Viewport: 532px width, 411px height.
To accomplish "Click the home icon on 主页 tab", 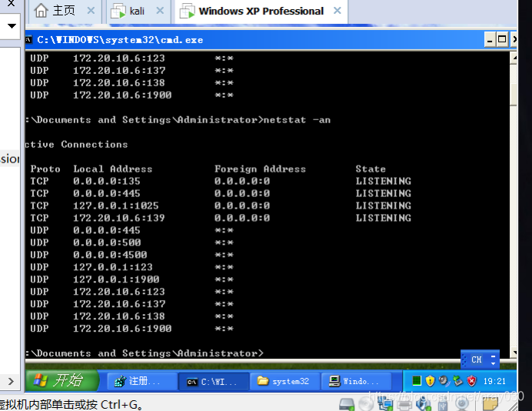I will tap(41, 11).
